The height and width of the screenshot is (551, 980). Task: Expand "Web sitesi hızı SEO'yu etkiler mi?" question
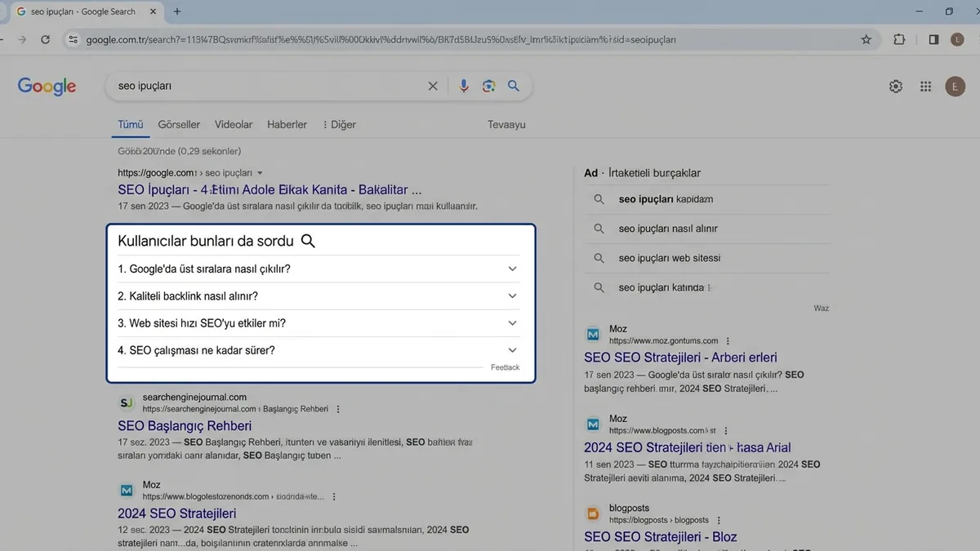click(318, 323)
